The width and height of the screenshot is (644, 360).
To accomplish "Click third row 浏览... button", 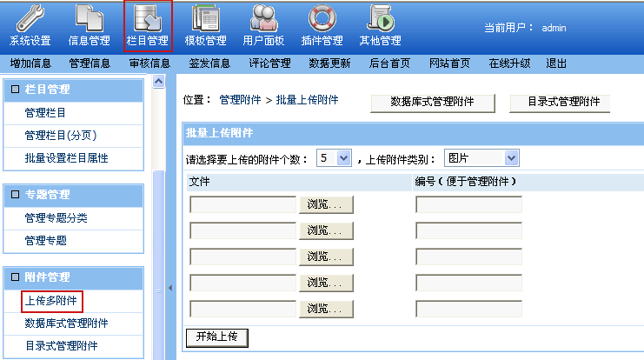I will [x=326, y=257].
